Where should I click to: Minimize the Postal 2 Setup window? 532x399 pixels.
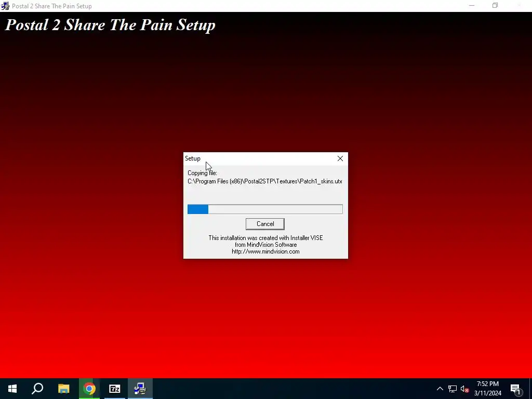click(x=472, y=5)
